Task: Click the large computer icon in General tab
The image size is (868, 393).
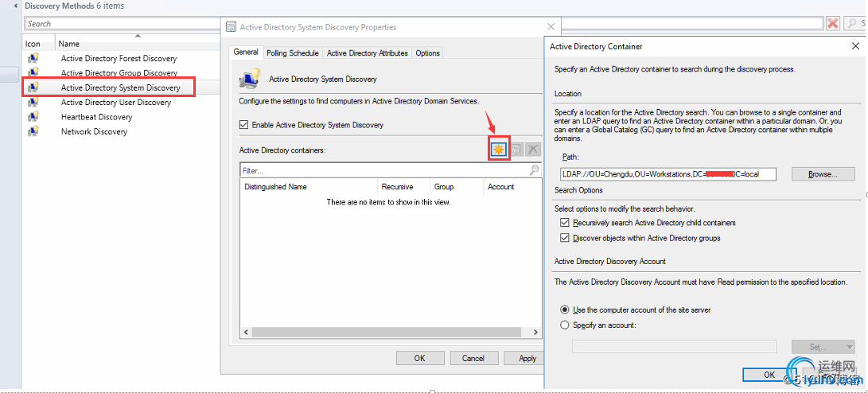Action: [250, 79]
